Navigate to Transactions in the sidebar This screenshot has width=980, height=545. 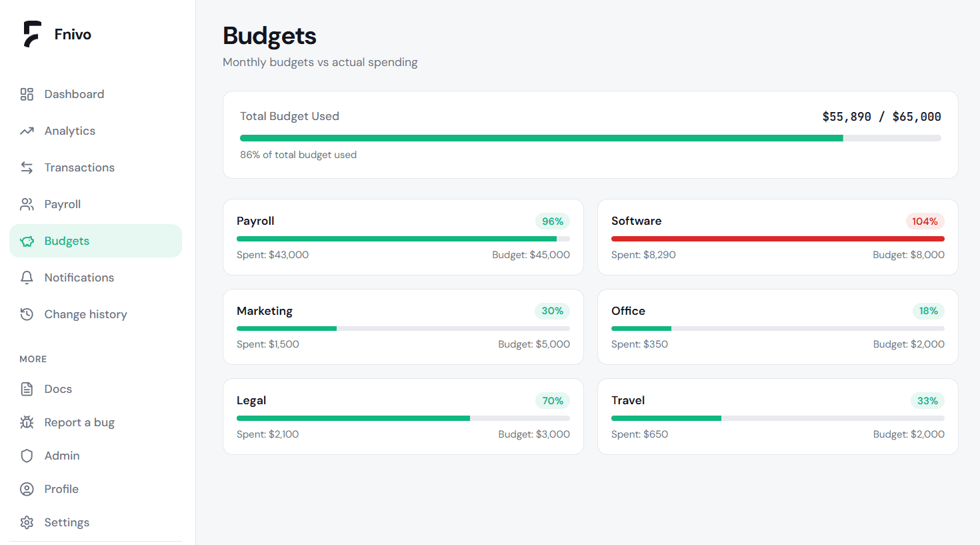79,167
